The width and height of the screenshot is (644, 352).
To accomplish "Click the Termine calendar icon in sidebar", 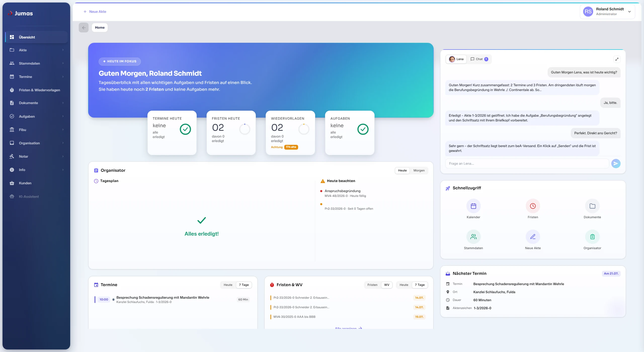I will point(12,77).
